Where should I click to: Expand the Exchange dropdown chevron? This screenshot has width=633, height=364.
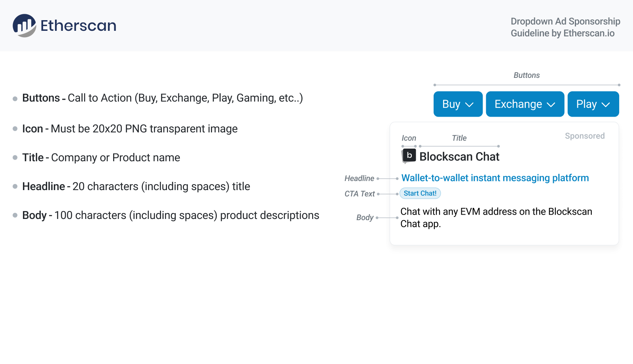551,105
